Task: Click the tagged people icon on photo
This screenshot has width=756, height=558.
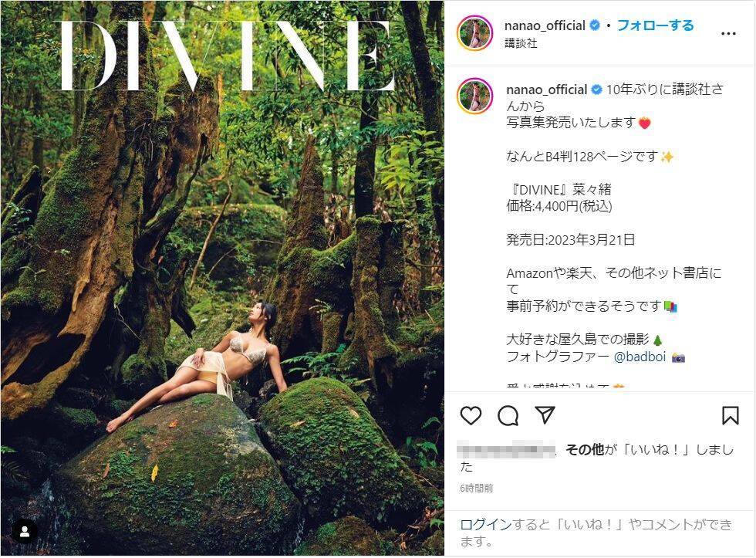Action: (x=25, y=532)
